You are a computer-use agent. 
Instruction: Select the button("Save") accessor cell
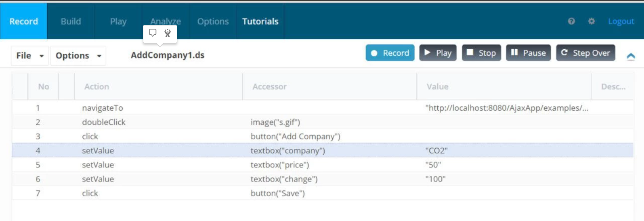[x=278, y=193]
